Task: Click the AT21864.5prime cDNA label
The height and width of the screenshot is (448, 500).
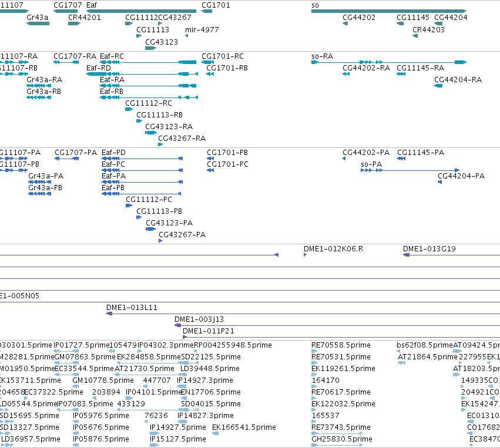Action: pyautogui.click(x=428, y=357)
